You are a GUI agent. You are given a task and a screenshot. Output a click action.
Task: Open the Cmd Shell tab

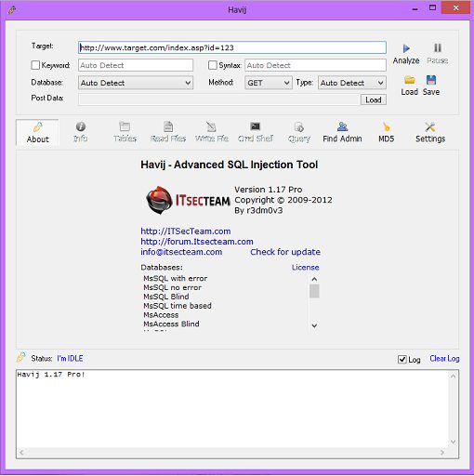point(256,132)
